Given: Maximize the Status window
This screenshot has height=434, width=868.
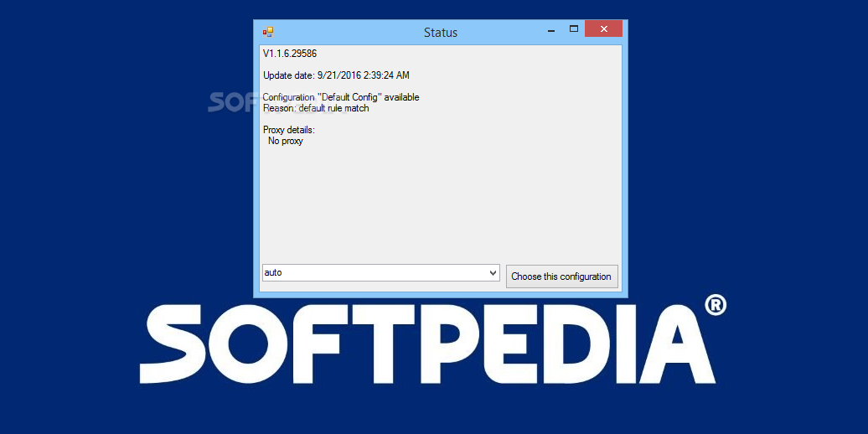Looking at the screenshot, I should [573, 29].
